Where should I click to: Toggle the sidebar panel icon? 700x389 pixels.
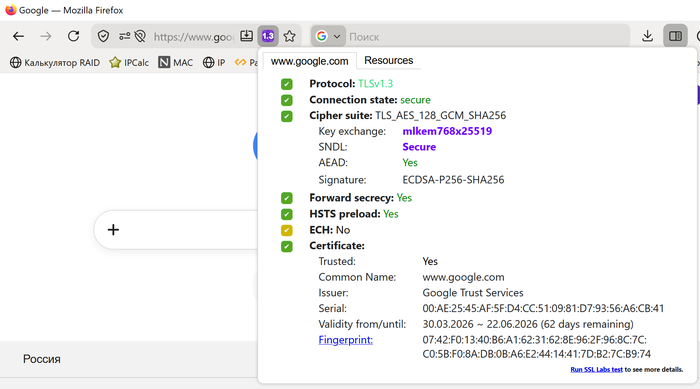675,36
